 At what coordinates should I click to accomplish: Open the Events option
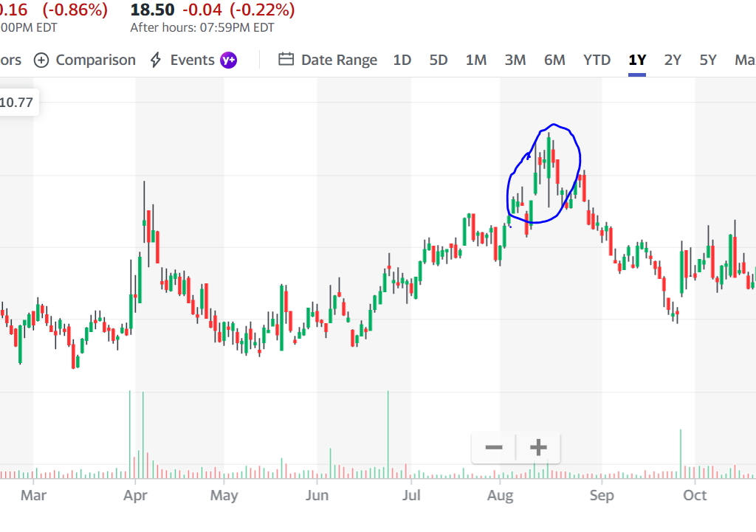(193, 61)
